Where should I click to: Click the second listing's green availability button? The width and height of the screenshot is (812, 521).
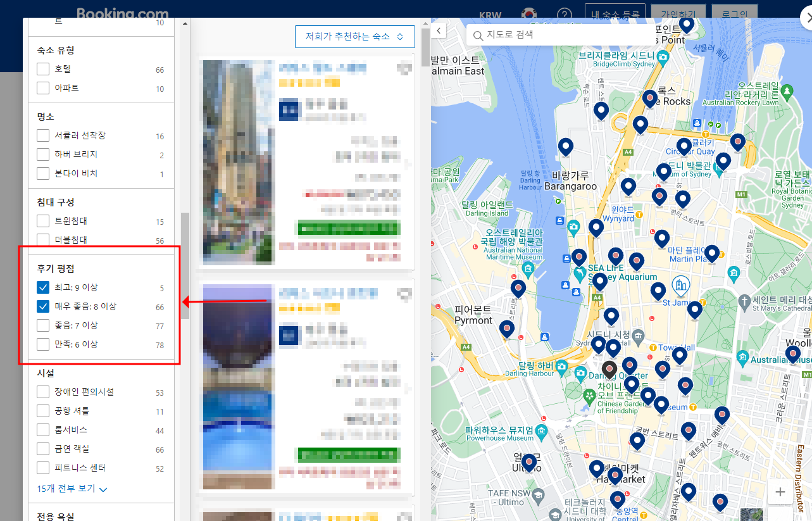(x=348, y=455)
